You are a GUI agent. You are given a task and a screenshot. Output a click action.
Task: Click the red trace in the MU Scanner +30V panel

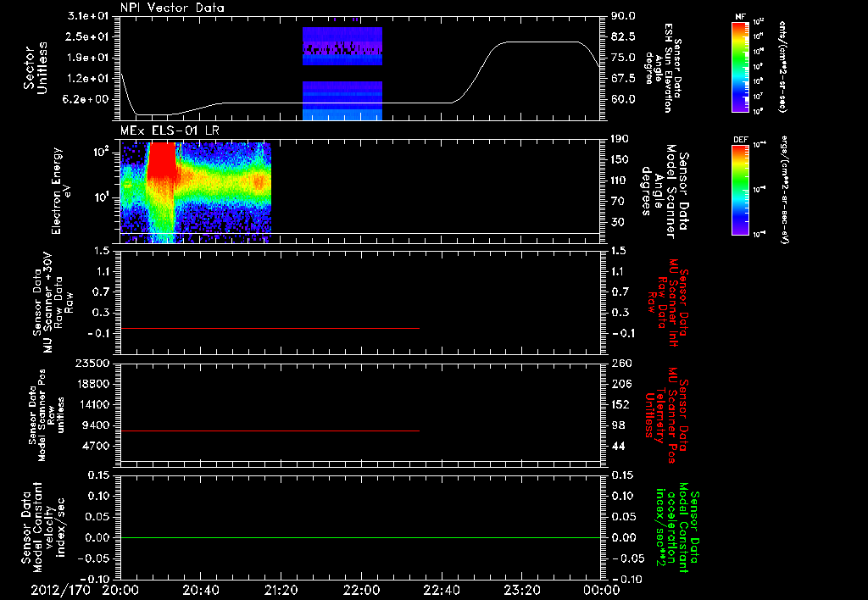tap(270, 328)
